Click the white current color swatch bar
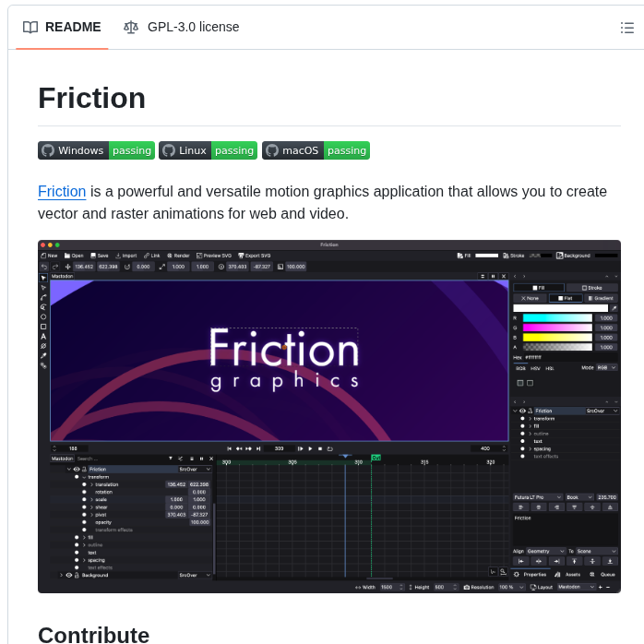The width and height of the screenshot is (644, 644). (560, 308)
